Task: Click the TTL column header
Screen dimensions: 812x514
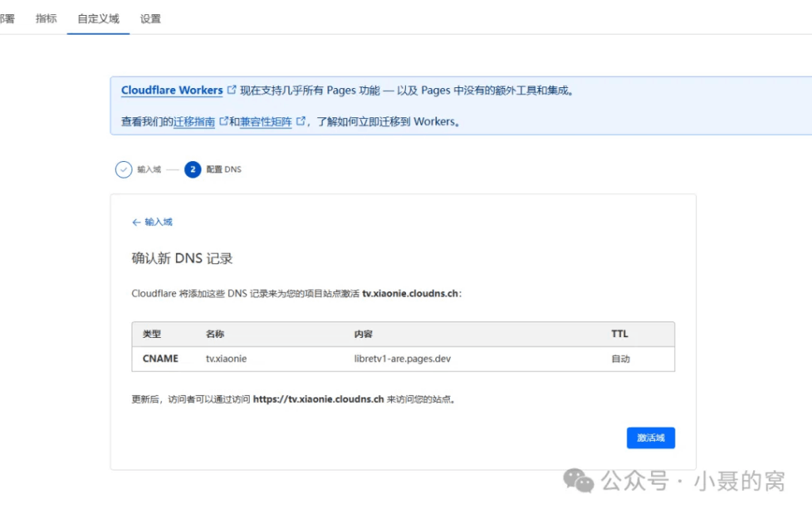Action: (x=620, y=334)
